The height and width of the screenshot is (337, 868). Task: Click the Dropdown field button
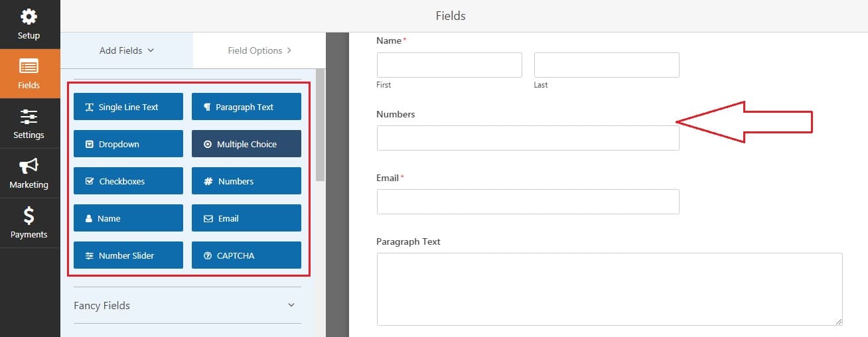(128, 144)
